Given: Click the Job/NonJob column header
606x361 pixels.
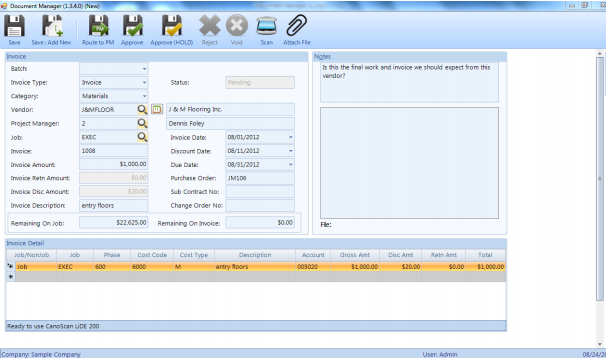Looking at the screenshot, I should point(32,255).
